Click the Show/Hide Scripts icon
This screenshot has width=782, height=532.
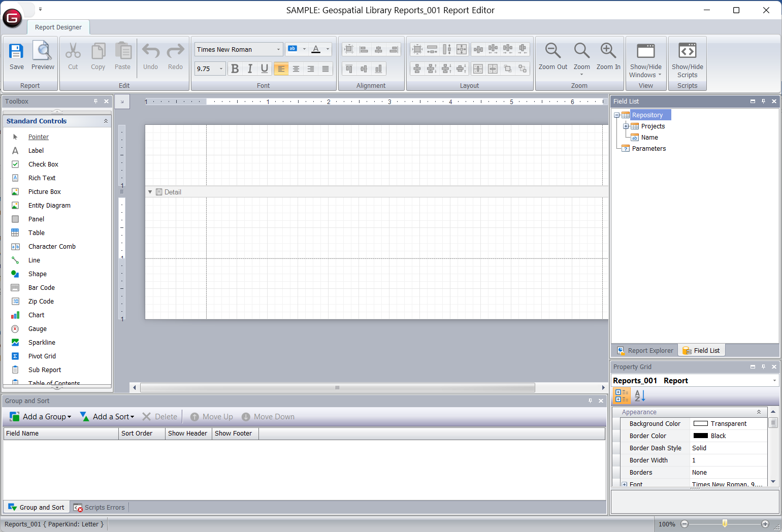click(x=687, y=51)
